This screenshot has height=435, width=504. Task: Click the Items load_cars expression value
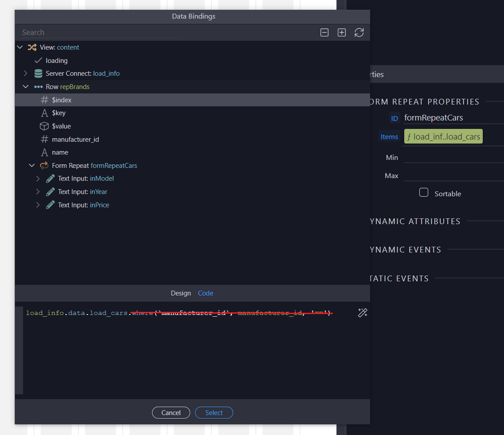(x=443, y=137)
